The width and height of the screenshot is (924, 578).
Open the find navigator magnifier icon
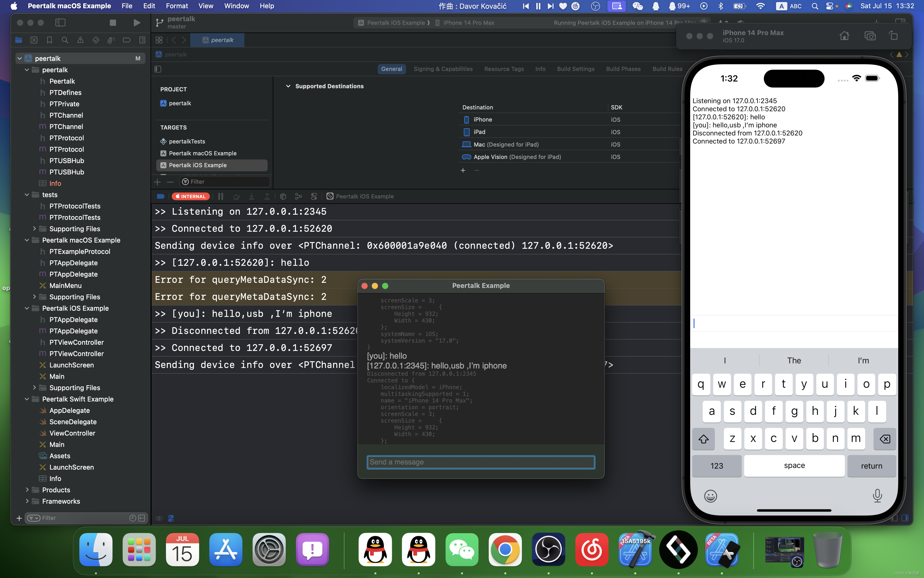(x=65, y=40)
